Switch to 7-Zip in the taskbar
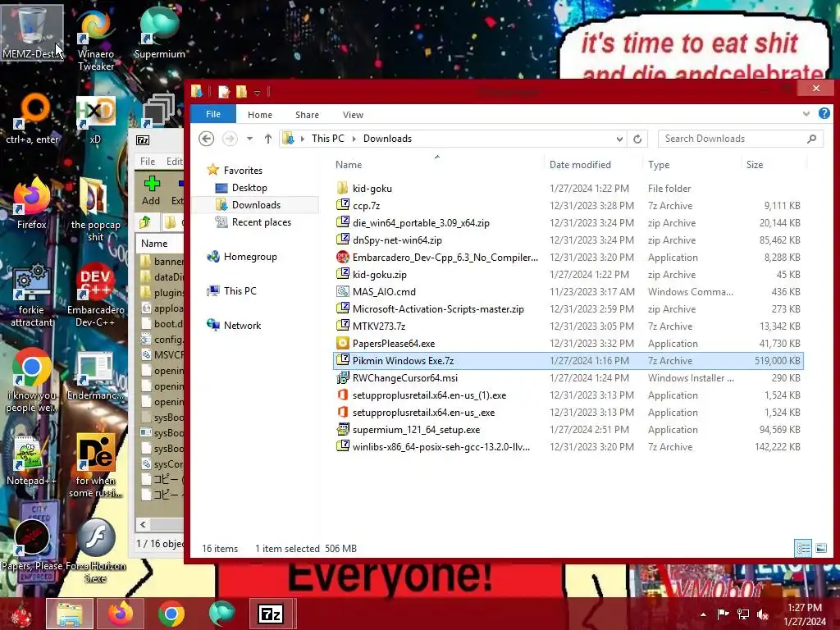The height and width of the screenshot is (630, 840). point(271,614)
